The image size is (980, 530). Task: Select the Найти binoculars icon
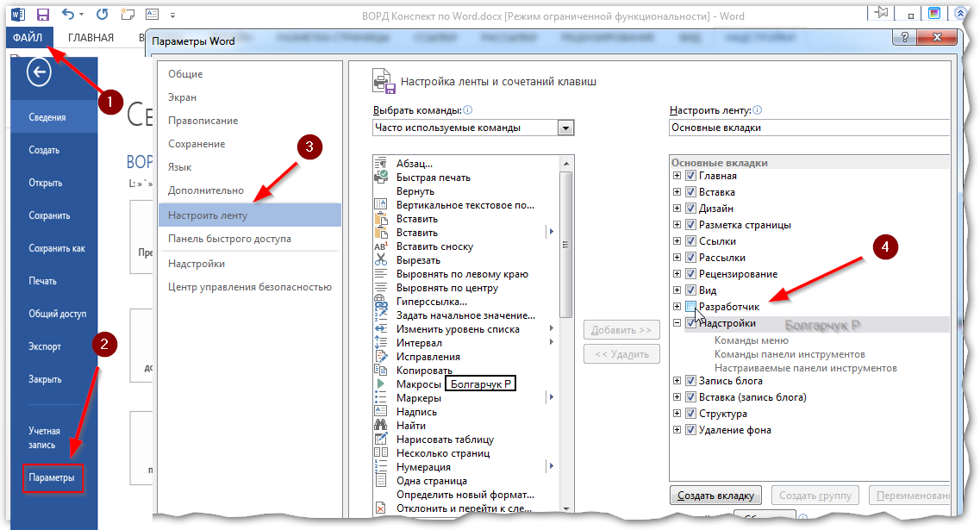coord(381,425)
